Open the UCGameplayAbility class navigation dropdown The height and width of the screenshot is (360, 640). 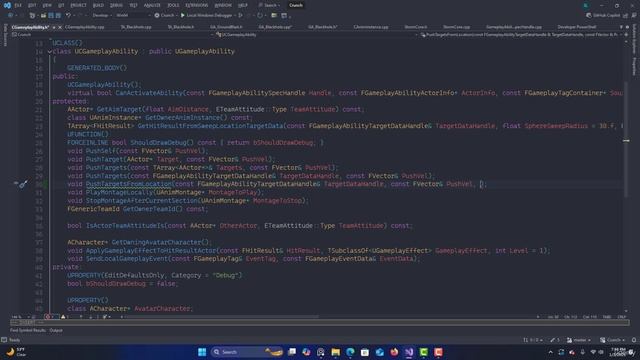317,35
